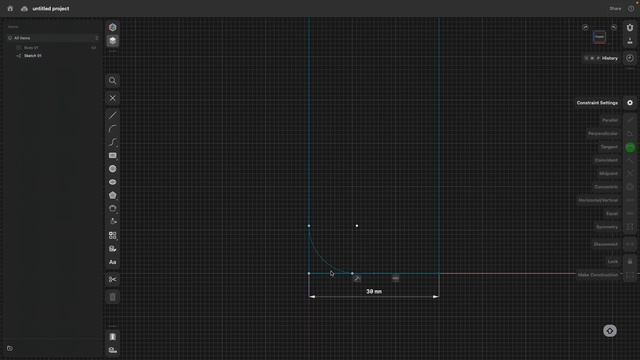Click the cloud sync icon
The width and height of the screenshot is (640, 360).
click(24, 9)
